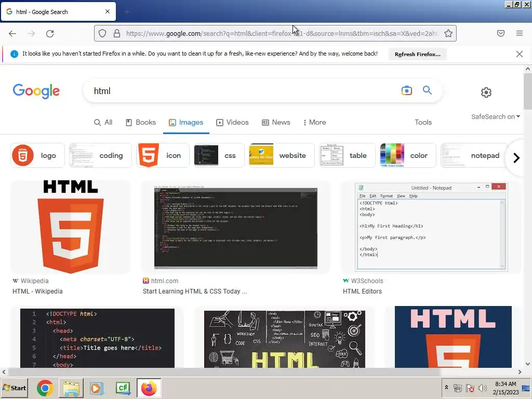Screen dimensions: 532x399
Task: Filter by the logo chip
Action: (x=37, y=155)
